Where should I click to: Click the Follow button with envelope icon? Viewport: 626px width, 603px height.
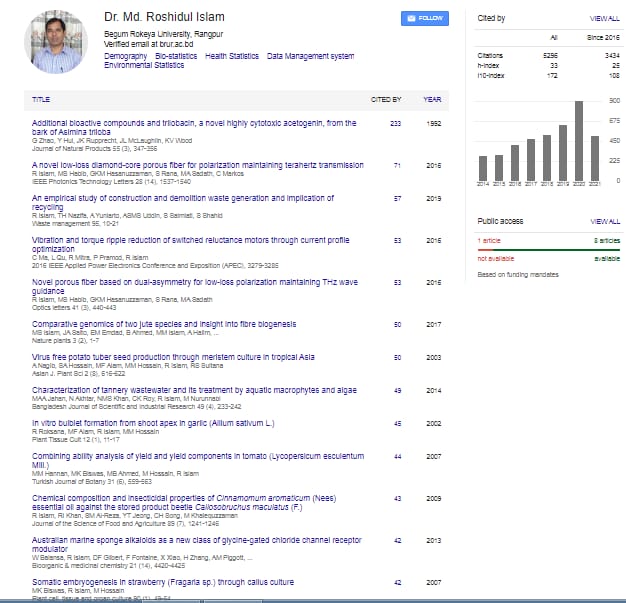click(425, 18)
